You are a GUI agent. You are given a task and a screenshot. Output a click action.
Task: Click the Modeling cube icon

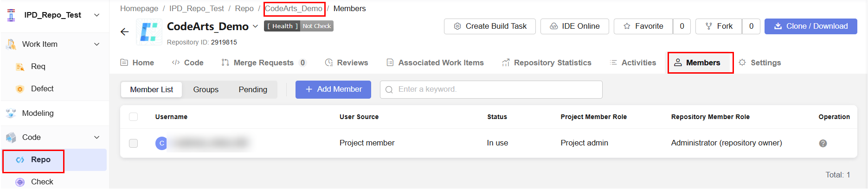11,113
